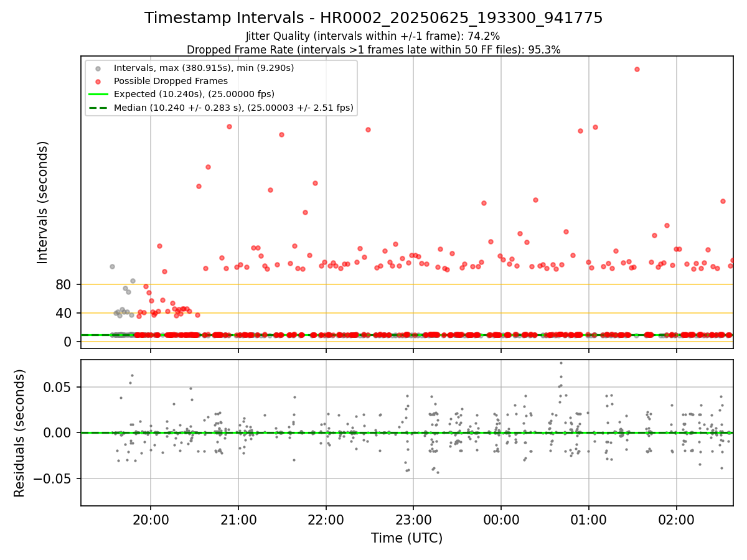The width and height of the screenshot is (747, 560).
Task: Click the 21:00 time tick label
Action: [238, 519]
